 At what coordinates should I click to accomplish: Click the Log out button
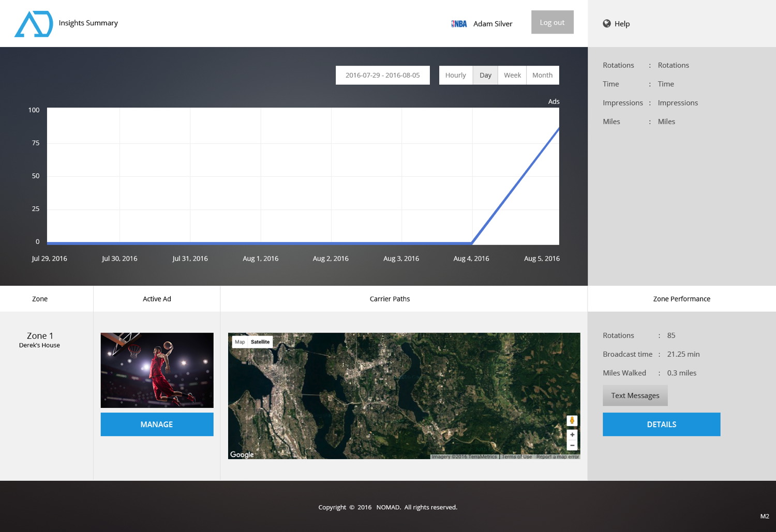(553, 22)
